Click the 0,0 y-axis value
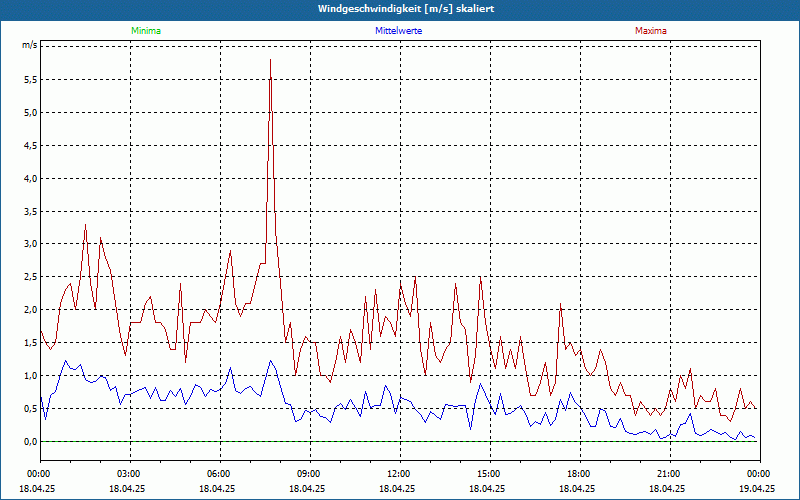The width and height of the screenshot is (800, 500). [31, 442]
